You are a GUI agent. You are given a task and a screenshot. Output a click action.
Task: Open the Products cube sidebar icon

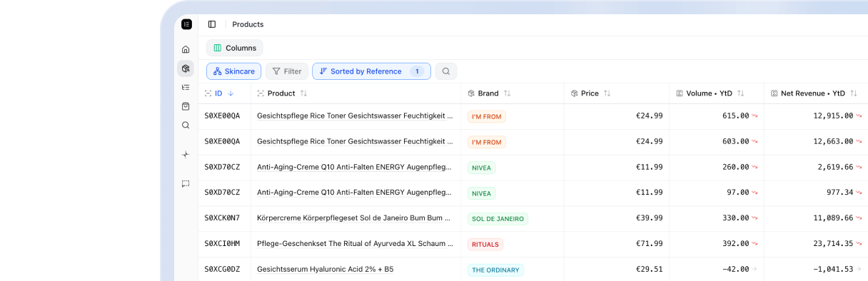pyautogui.click(x=186, y=68)
